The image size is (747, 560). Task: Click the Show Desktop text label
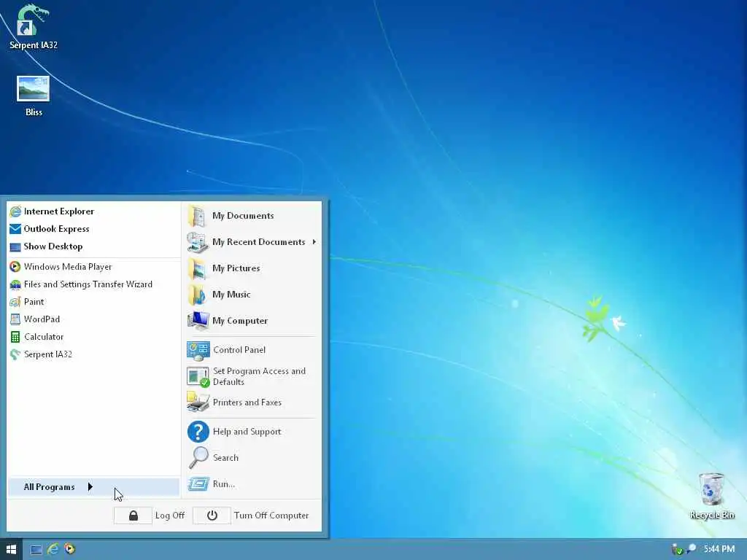click(x=53, y=246)
